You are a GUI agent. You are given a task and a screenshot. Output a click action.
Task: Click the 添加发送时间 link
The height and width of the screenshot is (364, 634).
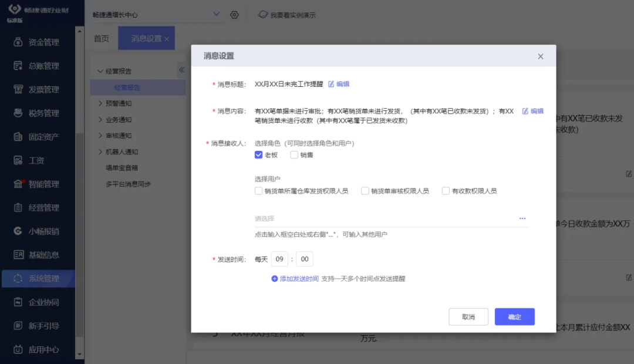click(x=295, y=278)
